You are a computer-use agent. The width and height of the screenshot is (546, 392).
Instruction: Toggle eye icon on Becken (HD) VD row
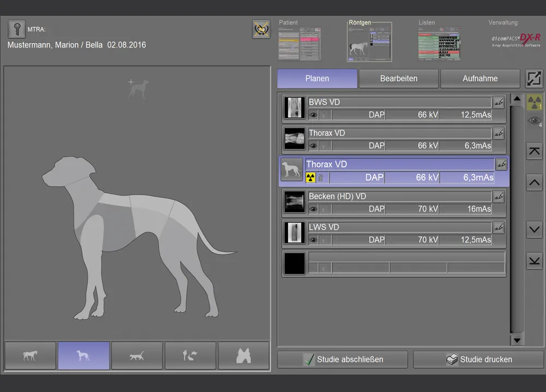point(313,209)
